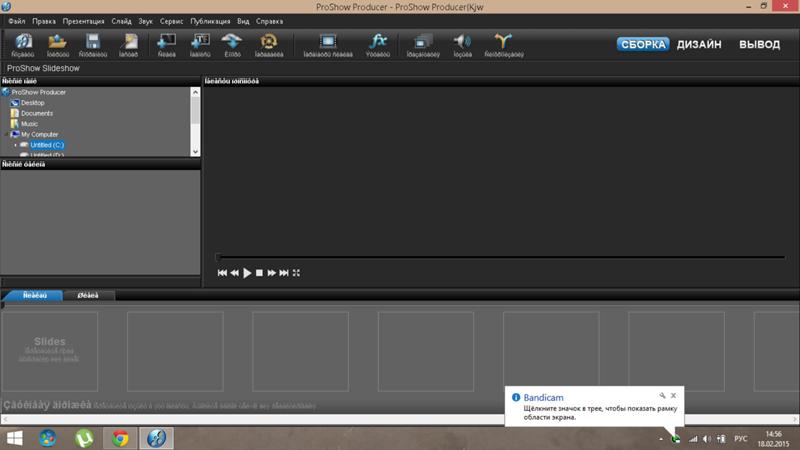This screenshot has width=800, height=450.
Task: Switch to the СБОРКА workspace
Action: [643, 44]
